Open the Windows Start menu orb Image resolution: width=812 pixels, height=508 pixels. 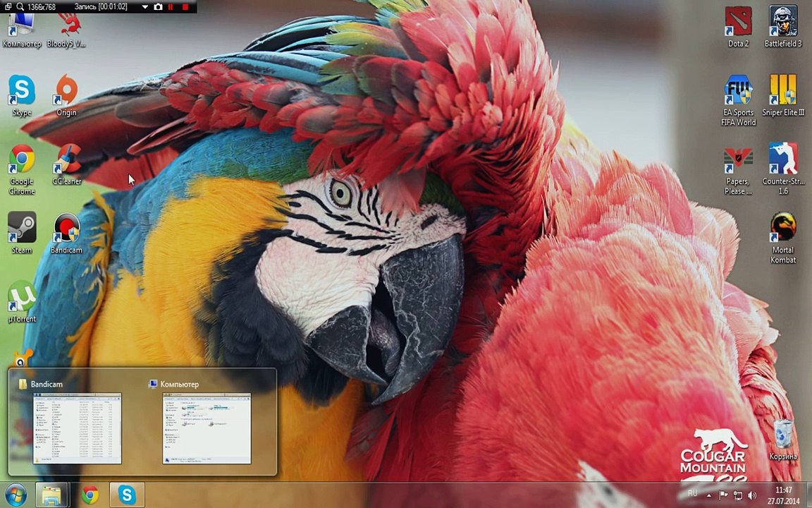[16, 495]
